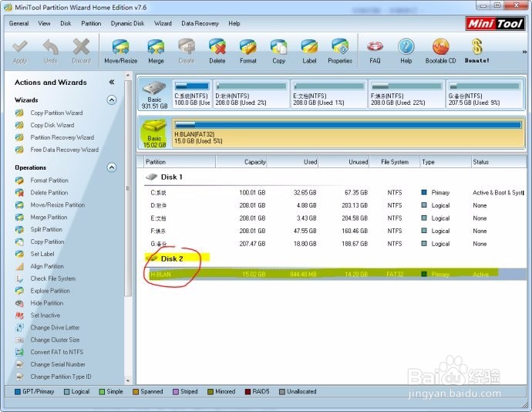Select the H:BLAN partition row
The height and width of the screenshot is (412, 532).
click(x=335, y=274)
